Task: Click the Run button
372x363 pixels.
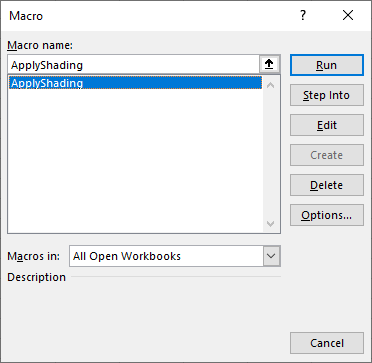Action: coord(327,65)
